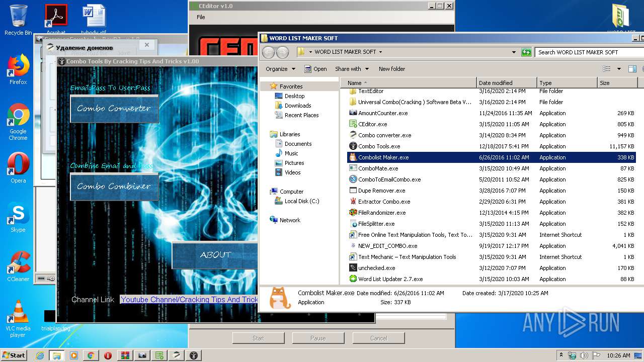Toggle the preview pane icon

pos(632,69)
